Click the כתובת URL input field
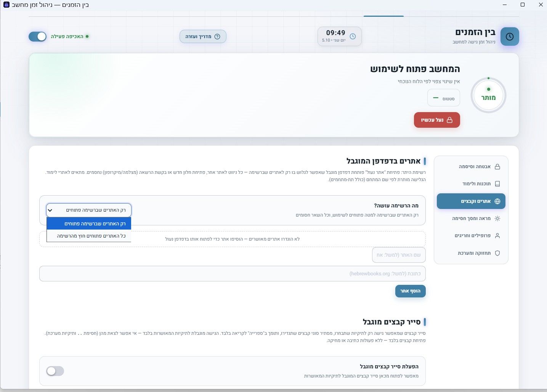 [x=233, y=274]
